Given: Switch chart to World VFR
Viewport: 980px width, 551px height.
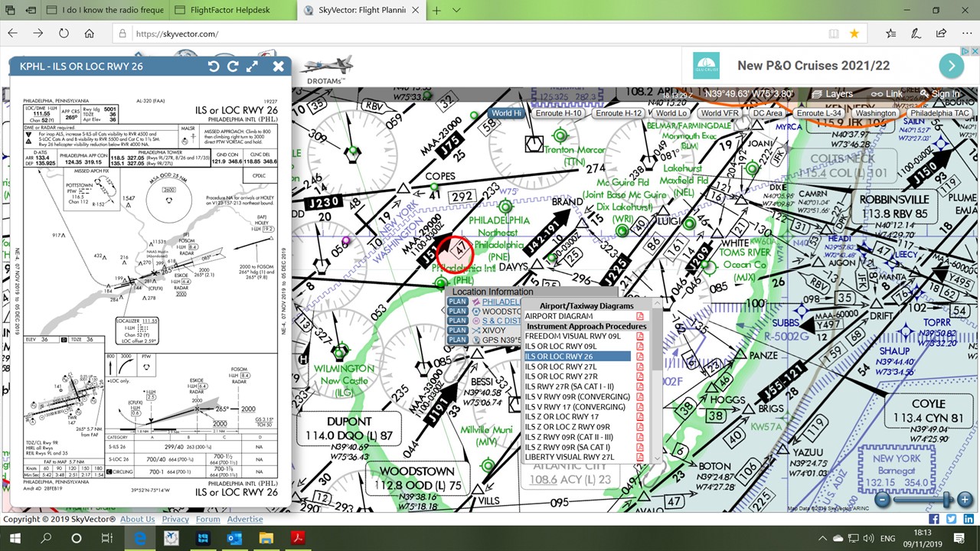Looking at the screenshot, I should coord(720,113).
